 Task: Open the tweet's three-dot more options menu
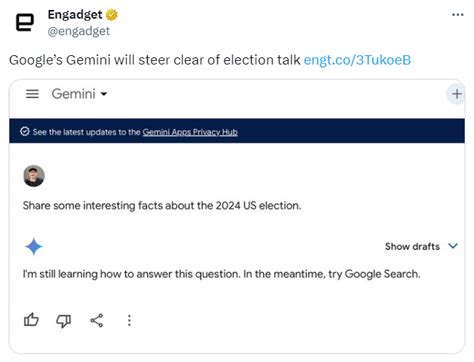(x=457, y=15)
